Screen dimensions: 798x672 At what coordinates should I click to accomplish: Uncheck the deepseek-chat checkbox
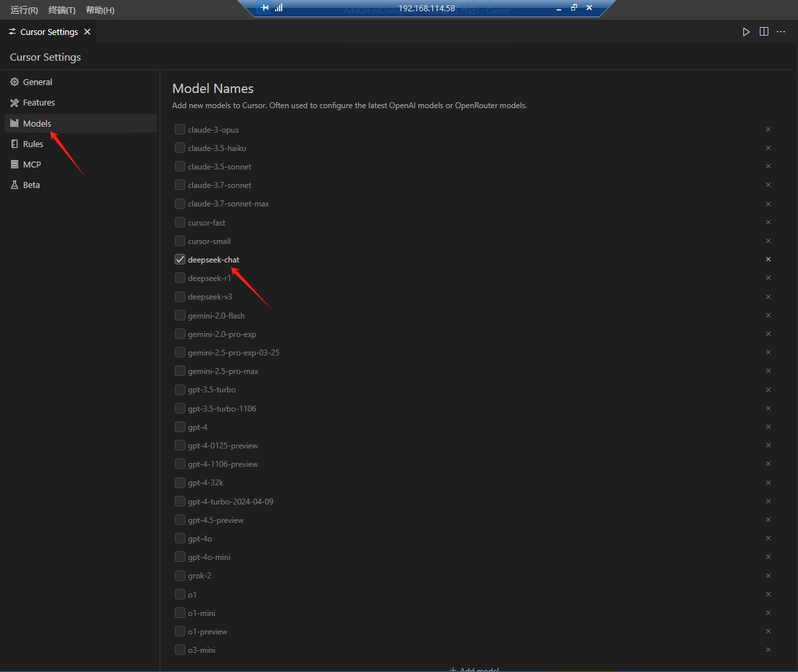click(x=179, y=259)
